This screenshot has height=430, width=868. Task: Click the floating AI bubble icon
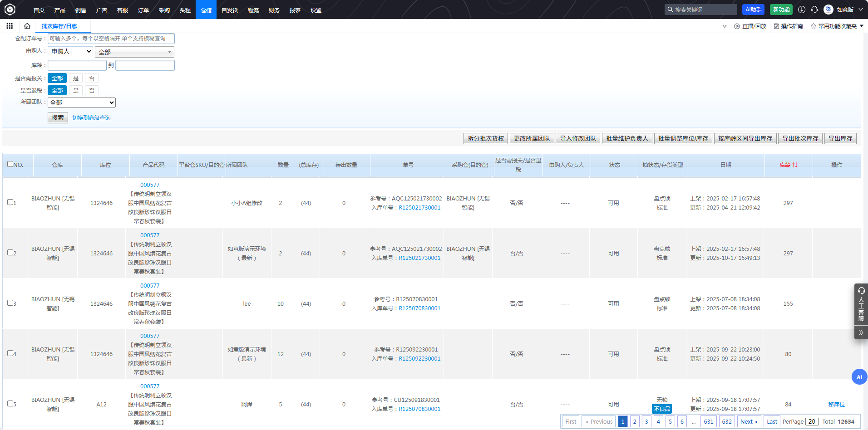tap(859, 377)
